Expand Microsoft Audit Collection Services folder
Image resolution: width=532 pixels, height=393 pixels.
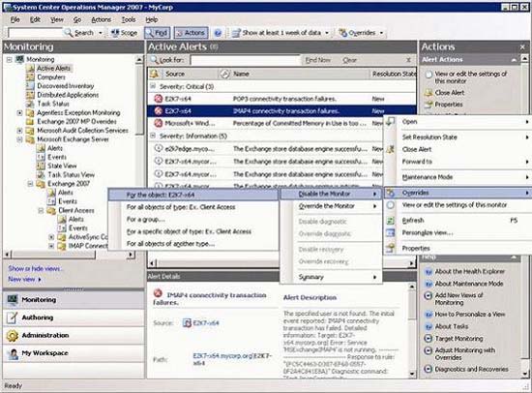19,131
